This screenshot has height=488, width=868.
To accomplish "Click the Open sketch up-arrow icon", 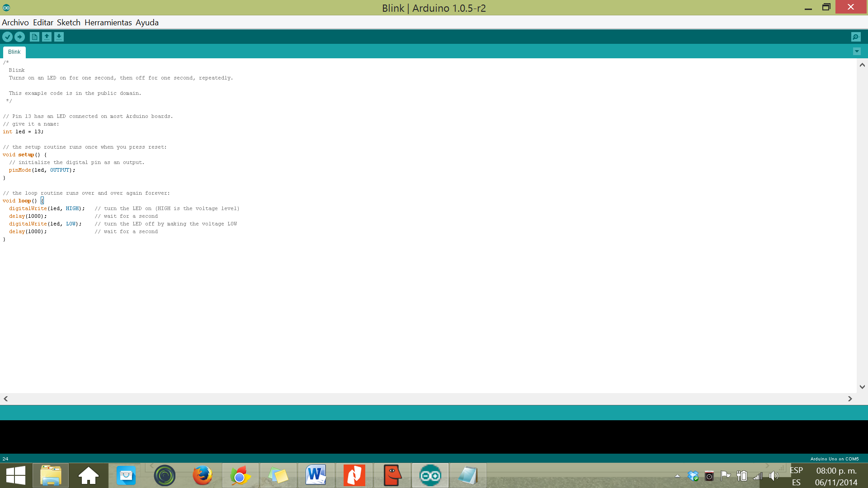I will click(47, 37).
